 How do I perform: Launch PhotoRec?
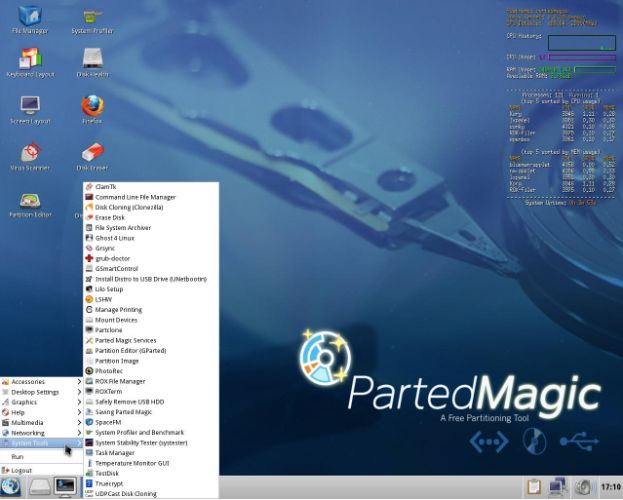[151, 371]
